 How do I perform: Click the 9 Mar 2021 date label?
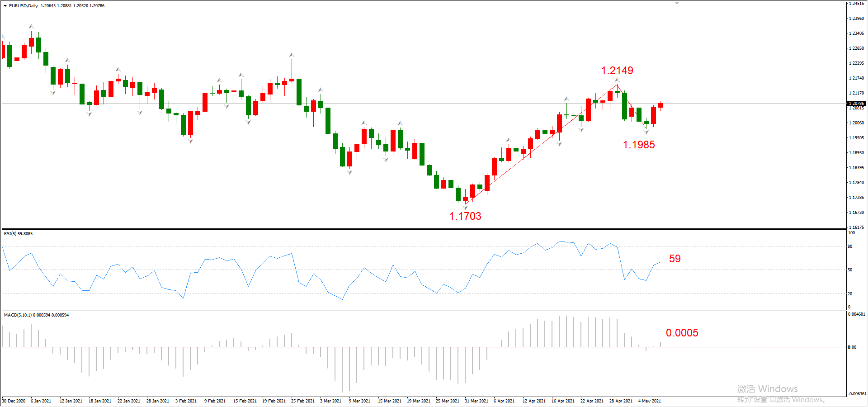click(x=359, y=401)
